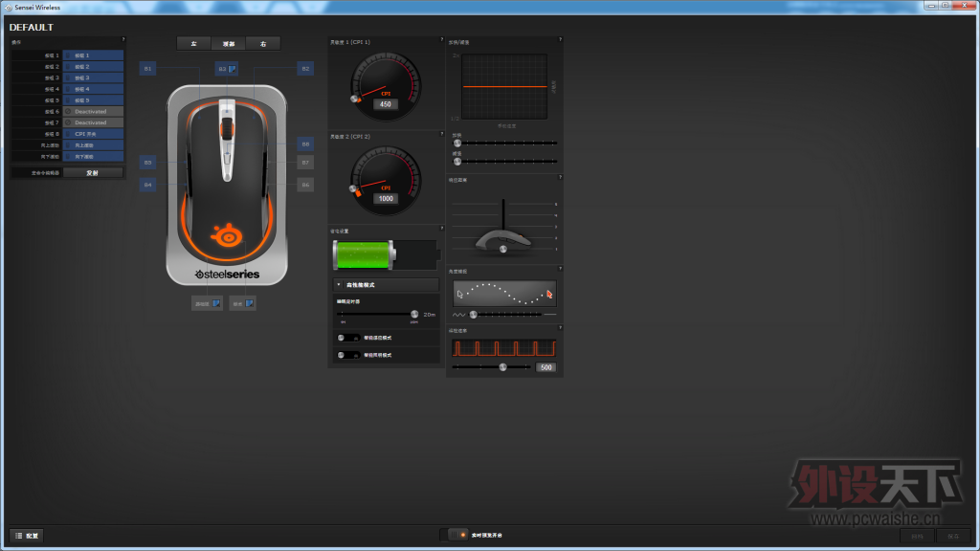Open the Button 5 action dropdown

93,100
